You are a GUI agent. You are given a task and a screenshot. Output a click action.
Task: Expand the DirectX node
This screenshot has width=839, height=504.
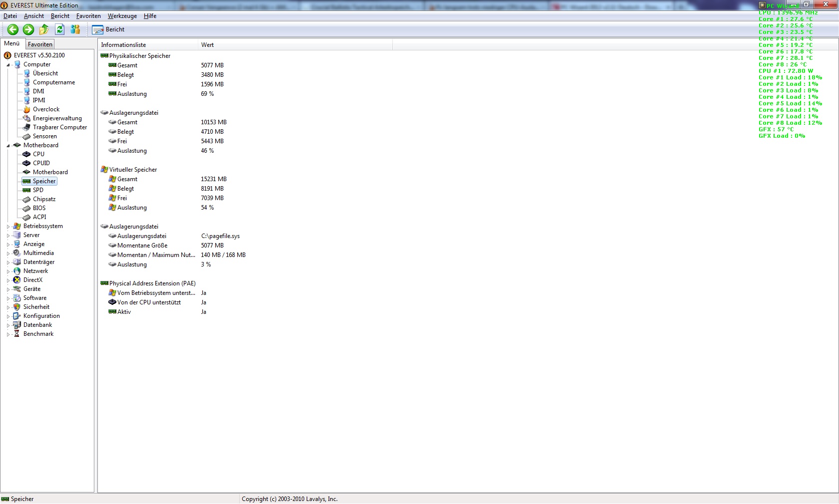pyautogui.click(x=8, y=280)
